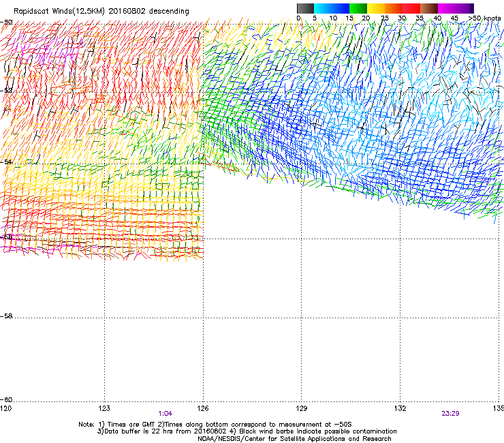Click legend tick label '25'
Screen dimensions: 504x443
point(385,18)
